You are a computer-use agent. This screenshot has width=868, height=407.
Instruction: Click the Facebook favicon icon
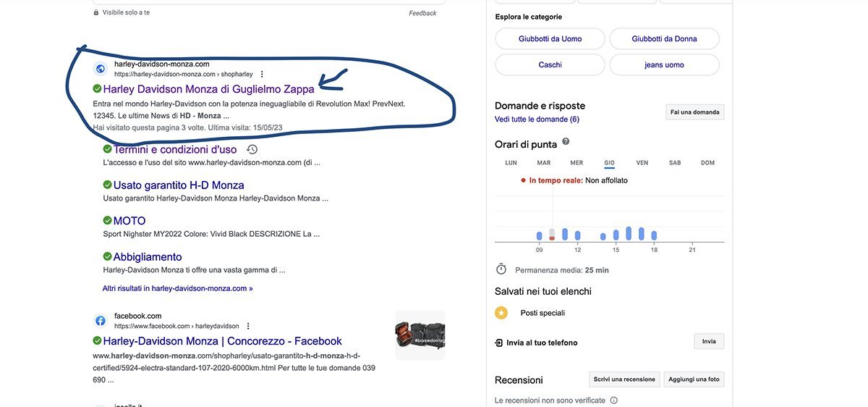(x=101, y=321)
